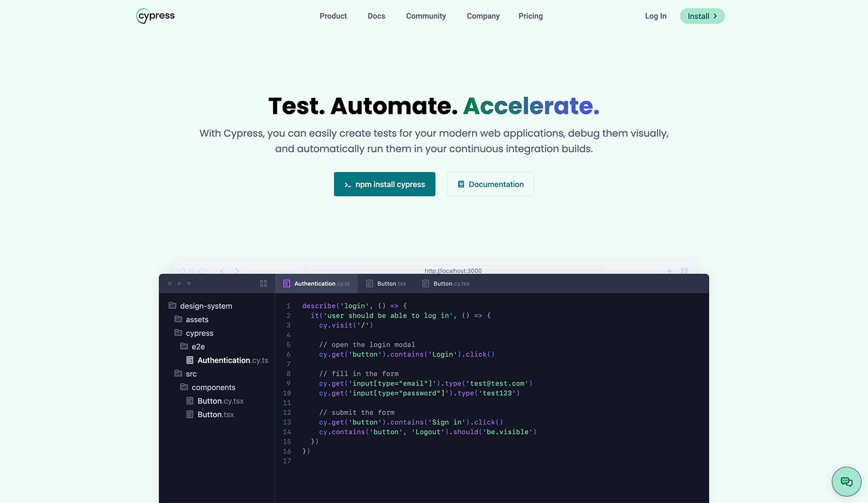This screenshot has width=868, height=503.
Task: Click the assets folder
Action: (x=192, y=320)
